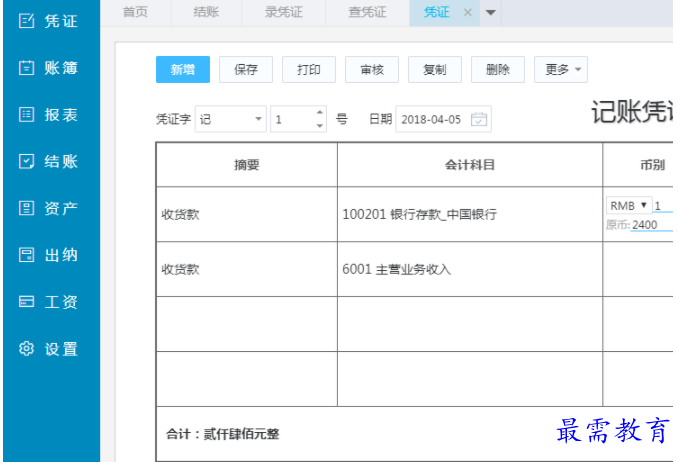Click the 原币 2400 amount field
Screen dimensions: 678x462
tap(651, 225)
